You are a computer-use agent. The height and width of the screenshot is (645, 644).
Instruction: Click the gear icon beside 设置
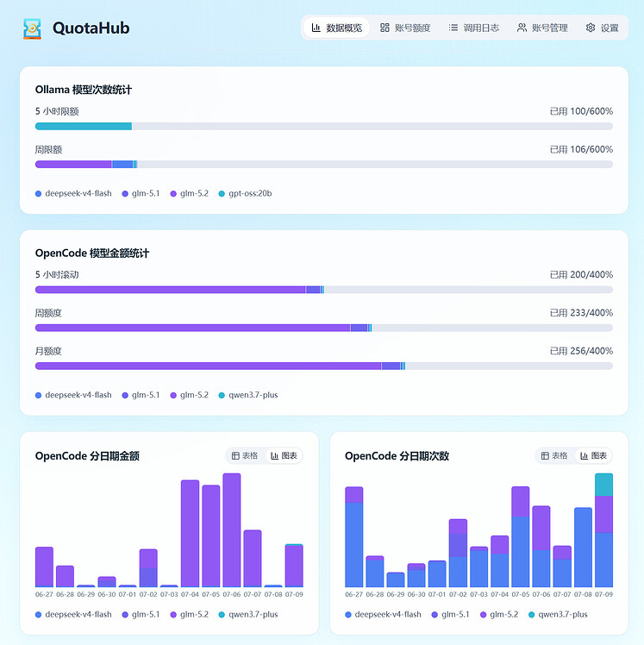591,28
